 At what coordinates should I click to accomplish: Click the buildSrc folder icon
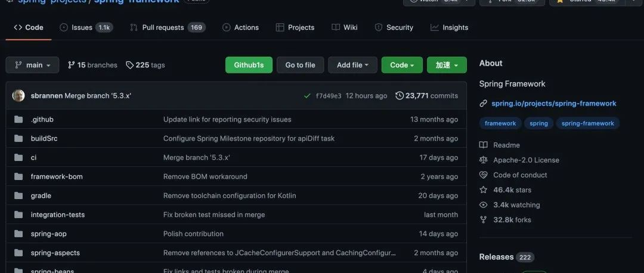click(x=18, y=138)
